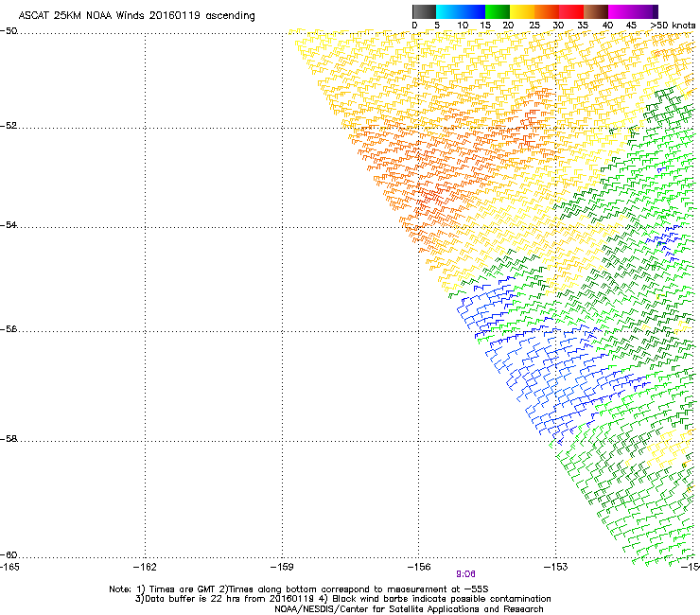The height and width of the screenshot is (615, 700).
Task: Click the '-56' latitude axis label
Action: 9,329
